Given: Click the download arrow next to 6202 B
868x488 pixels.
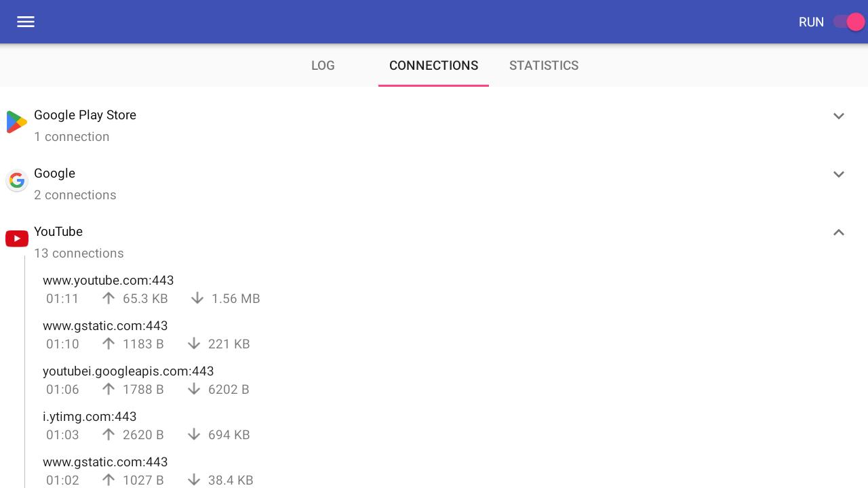Looking at the screenshot, I should (194, 389).
